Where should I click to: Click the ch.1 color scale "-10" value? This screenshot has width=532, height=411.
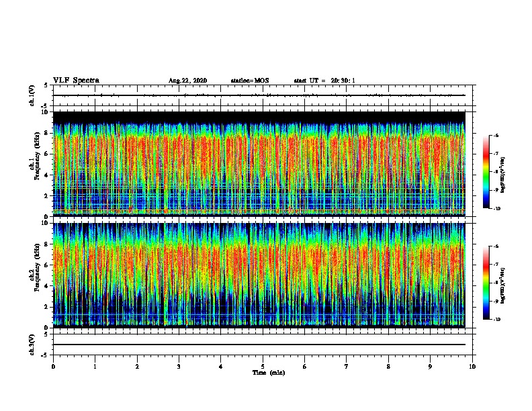pyautogui.click(x=497, y=208)
